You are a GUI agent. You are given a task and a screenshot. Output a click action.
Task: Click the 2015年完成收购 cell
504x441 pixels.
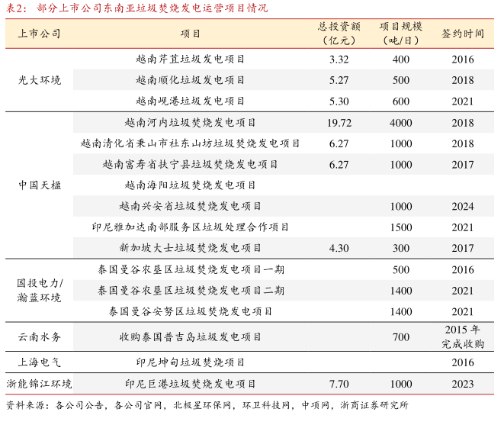(463, 336)
